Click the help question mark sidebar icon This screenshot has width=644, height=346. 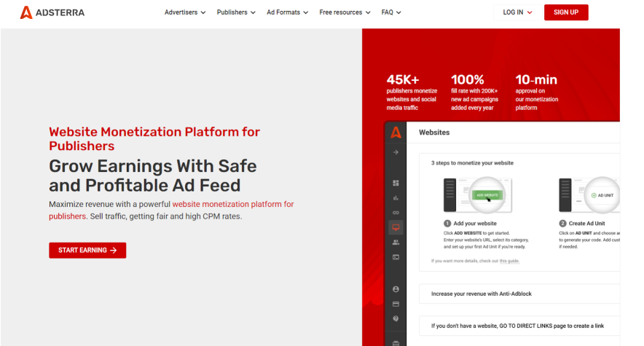pos(396,318)
